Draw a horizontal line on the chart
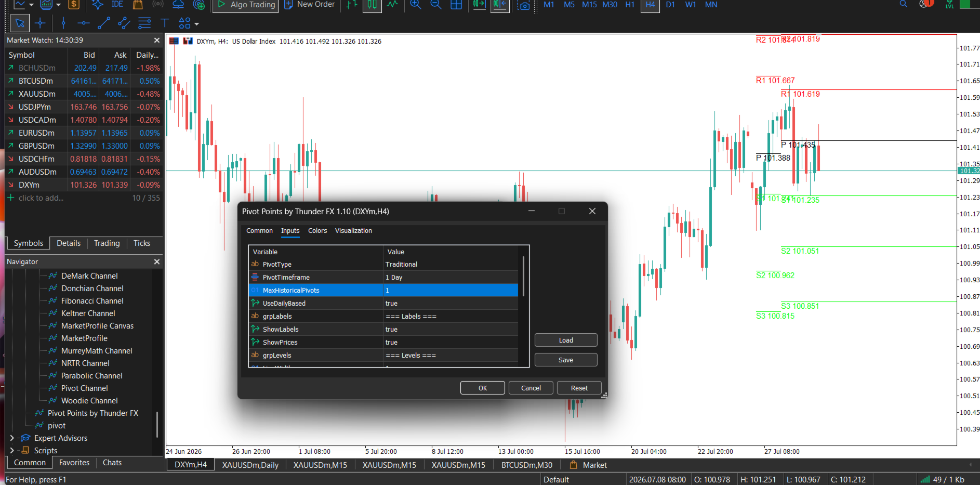The image size is (980, 485). click(84, 23)
